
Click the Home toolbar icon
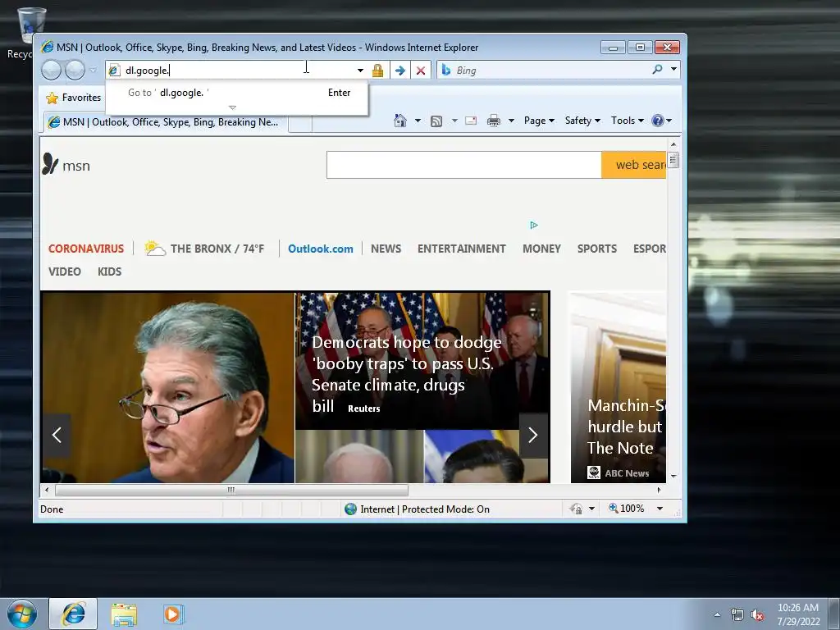[x=400, y=121]
